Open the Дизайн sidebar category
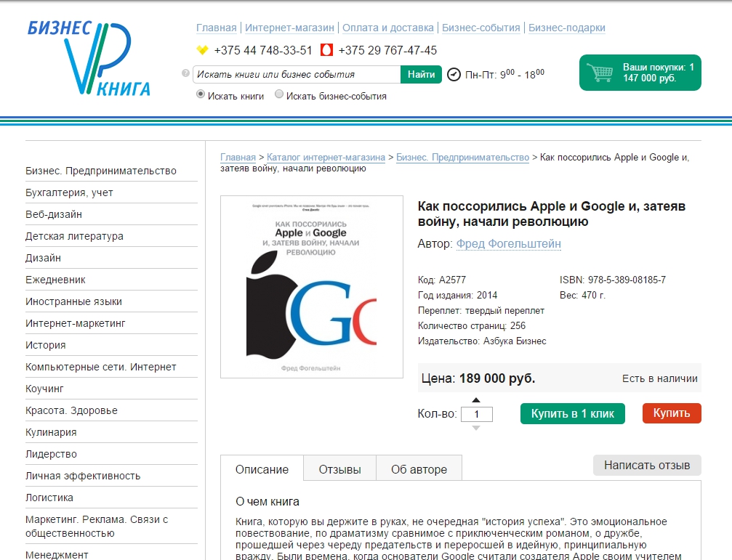The width and height of the screenshot is (732, 560). pyautogui.click(x=43, y=258)
